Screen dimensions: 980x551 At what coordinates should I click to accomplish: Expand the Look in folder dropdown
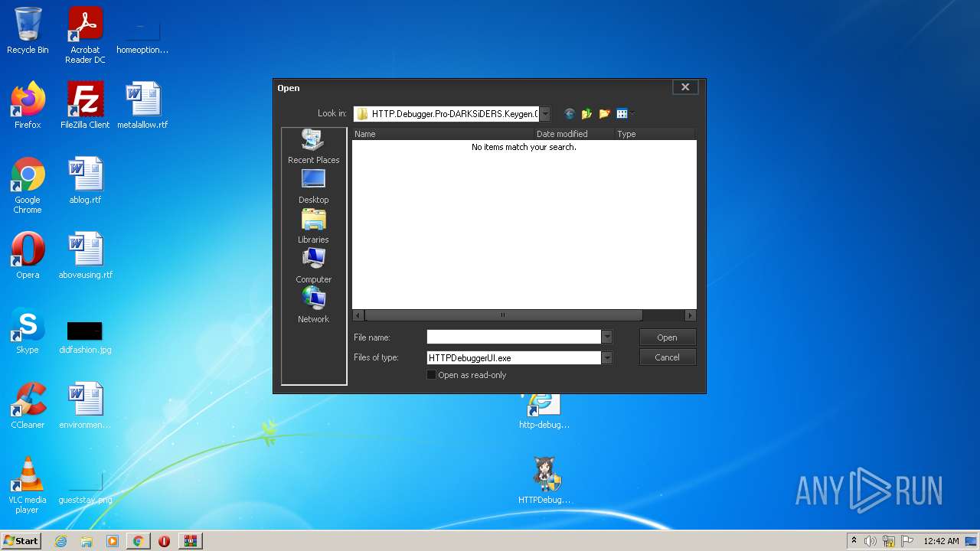(545, 114)
